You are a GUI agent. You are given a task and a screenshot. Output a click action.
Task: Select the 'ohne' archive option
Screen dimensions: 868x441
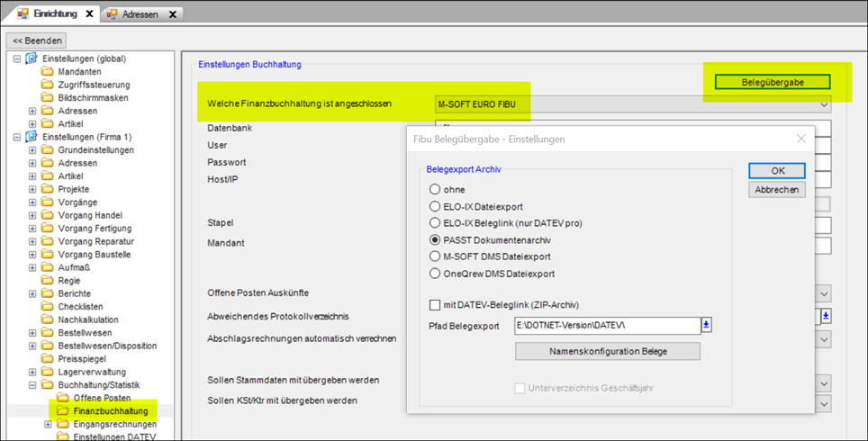435,190
